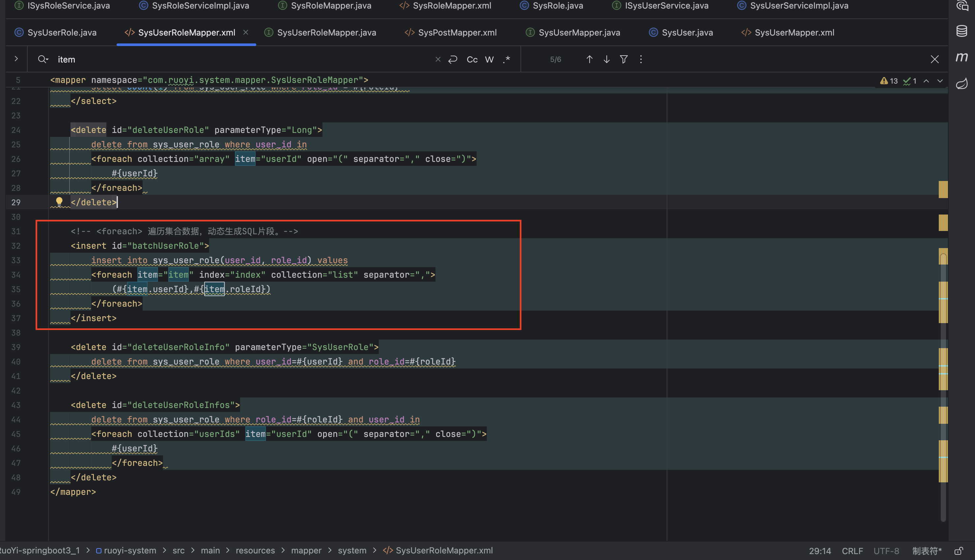Screen dimensions: 975x560
Task: Click the Database tool window icon
Action: coord(961,31)
